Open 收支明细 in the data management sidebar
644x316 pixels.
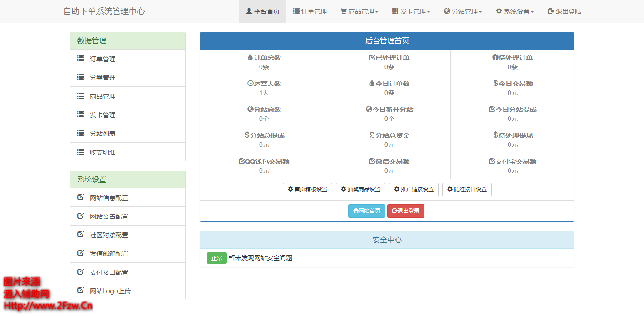pos(103,152)
